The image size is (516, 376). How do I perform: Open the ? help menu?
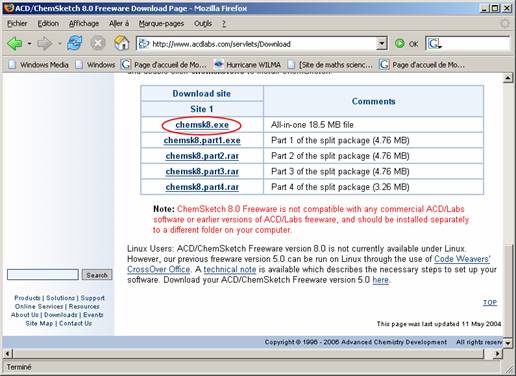tap(224, 24)
